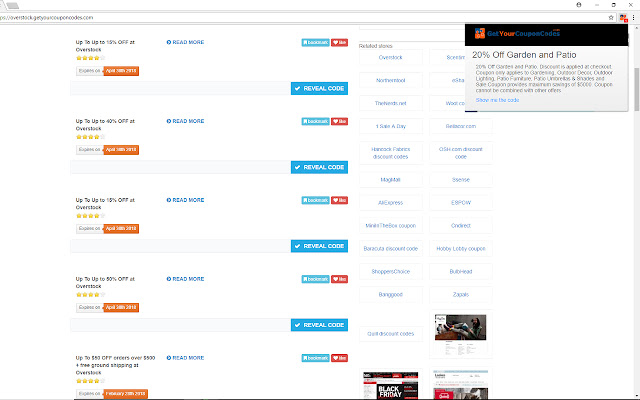Click the $50 OFF orders coupon title

click(115, 365)
